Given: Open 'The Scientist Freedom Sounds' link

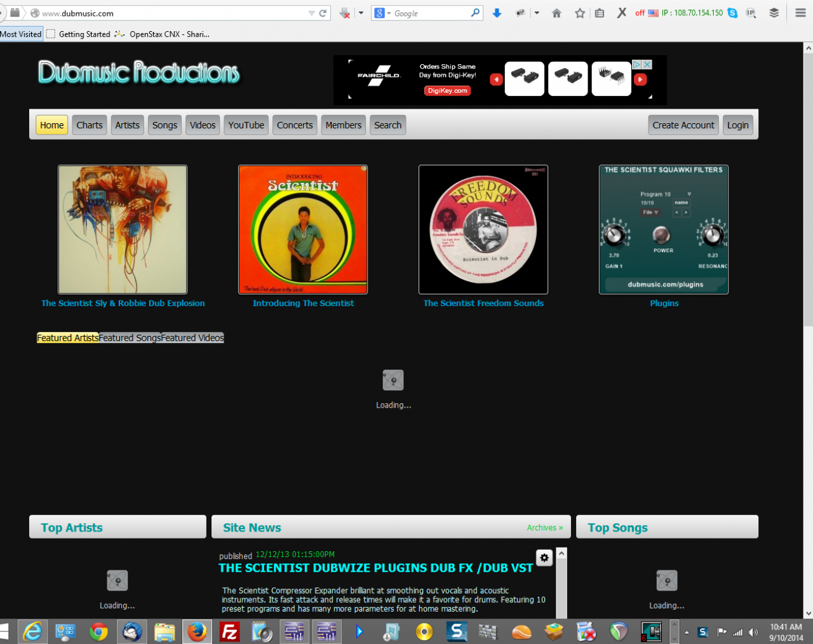Looking at the screenshot, I should click(483, 304).
